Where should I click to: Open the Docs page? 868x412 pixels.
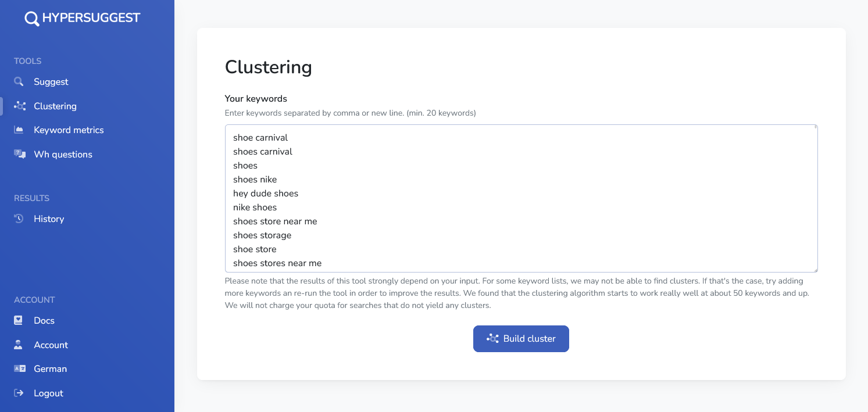coord(44,320)
